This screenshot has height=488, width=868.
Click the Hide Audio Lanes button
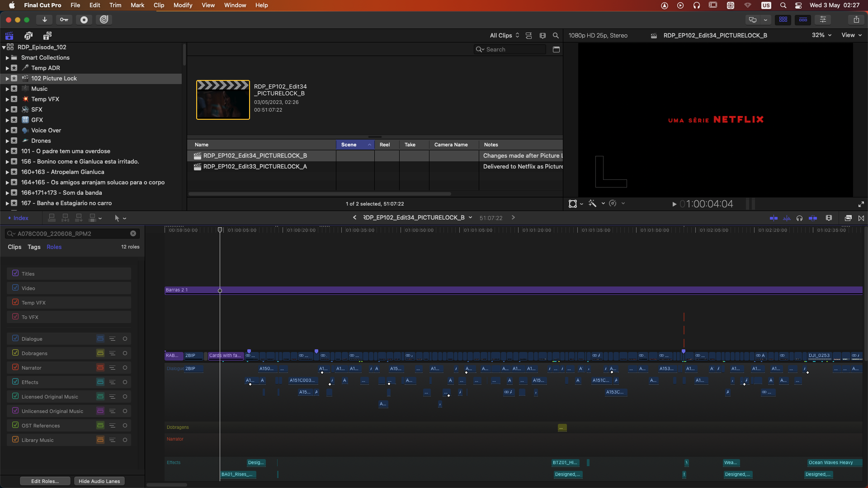(x=99, y=481)
